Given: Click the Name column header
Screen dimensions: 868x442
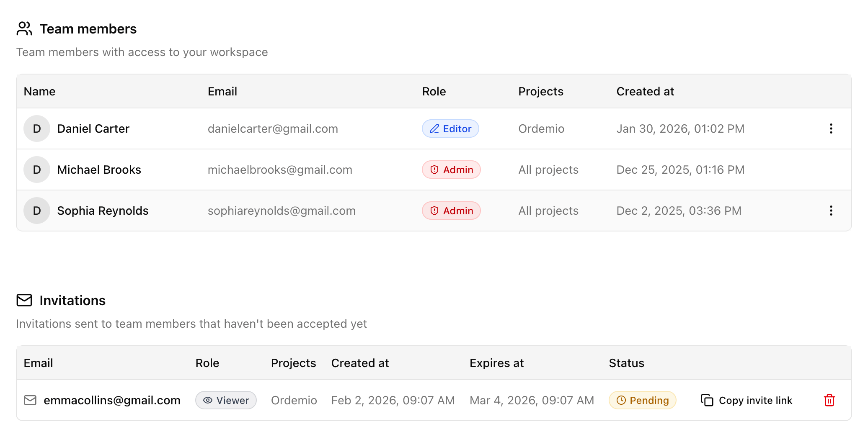Looking at the screenshot, I should [39, 91].
